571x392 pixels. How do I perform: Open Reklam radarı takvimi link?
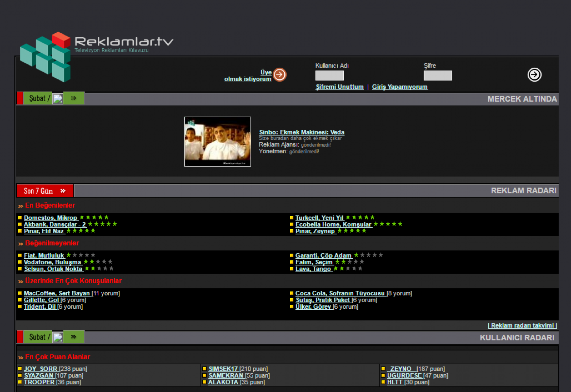pyautogui.click(x=522, y=326)
